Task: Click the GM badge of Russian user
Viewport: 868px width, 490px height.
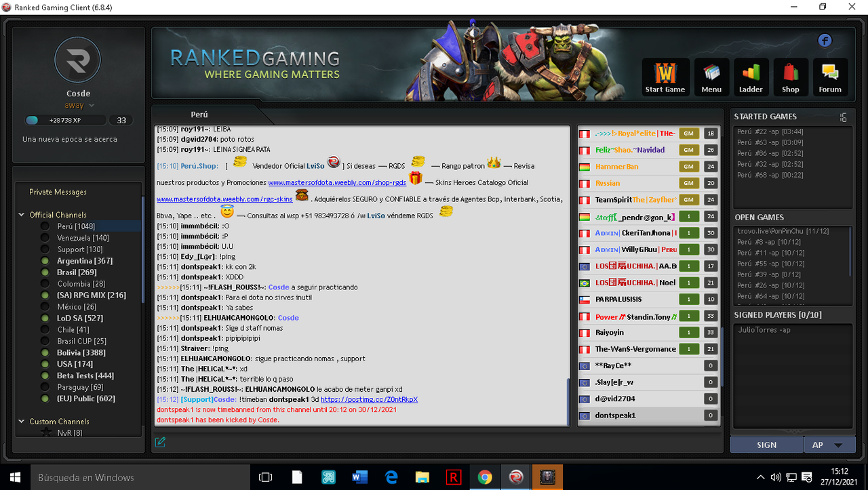Action: tap(688, 183)
